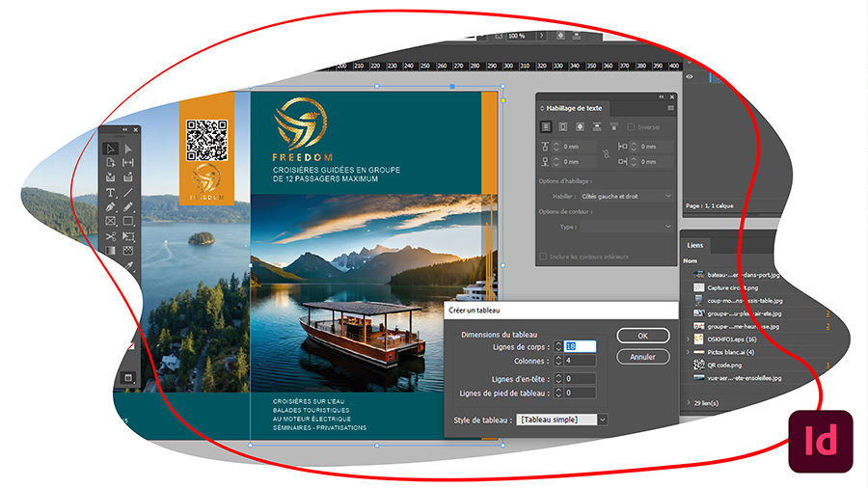Select the Direct Selection tool
The width and height of the screenshot is (868, 488).
(x=128, y=149)
